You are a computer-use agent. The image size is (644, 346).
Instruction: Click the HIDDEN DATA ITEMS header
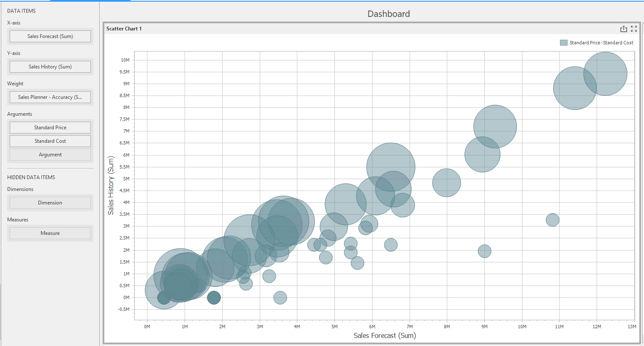point(31,177)
